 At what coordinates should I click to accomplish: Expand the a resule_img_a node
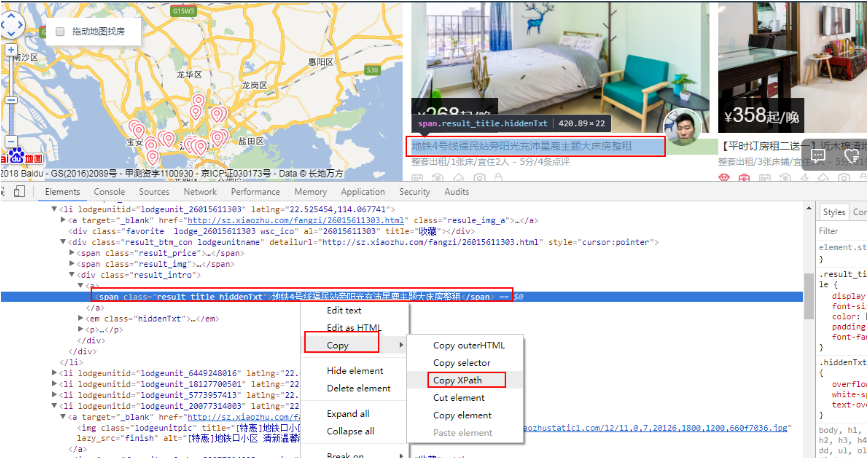pyautogui.click(x=63, y=220)
